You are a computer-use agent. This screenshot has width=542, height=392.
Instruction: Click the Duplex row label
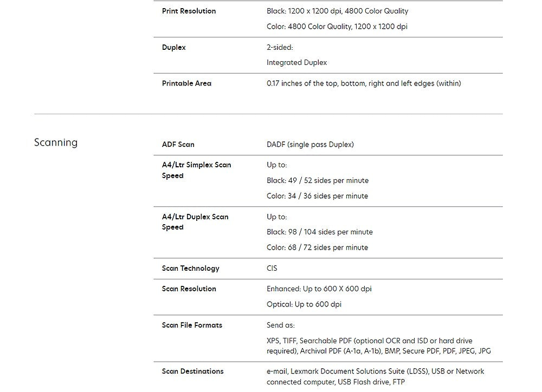point(173,48)
